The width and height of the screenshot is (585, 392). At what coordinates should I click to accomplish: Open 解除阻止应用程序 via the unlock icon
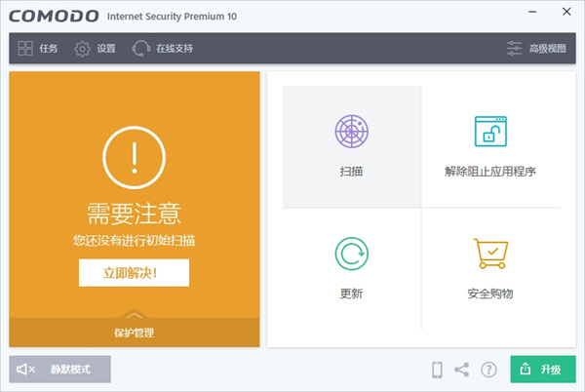pos(490,131)
